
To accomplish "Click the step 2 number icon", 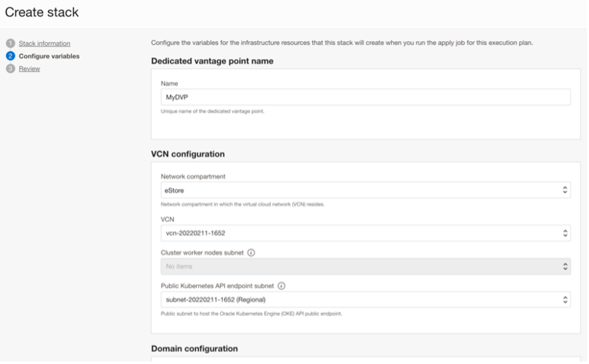I will coord(11,56).
